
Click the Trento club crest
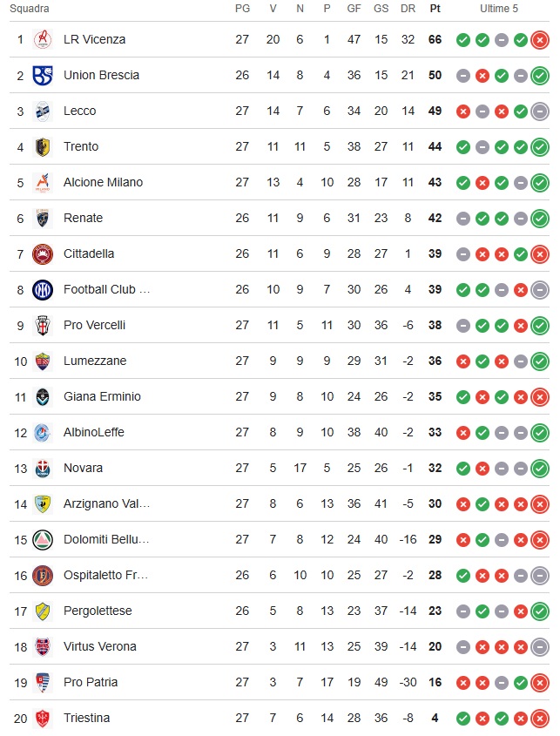(x=43, y=146)
